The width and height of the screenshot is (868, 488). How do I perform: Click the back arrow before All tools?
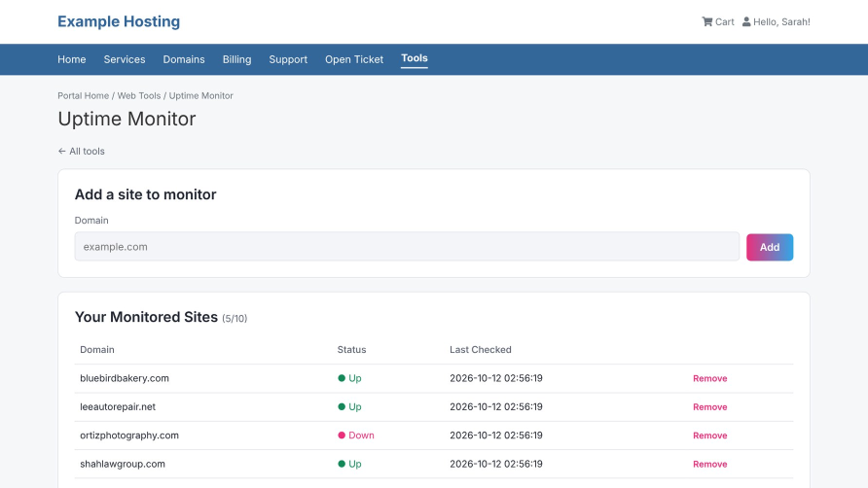tap(62, 151)
